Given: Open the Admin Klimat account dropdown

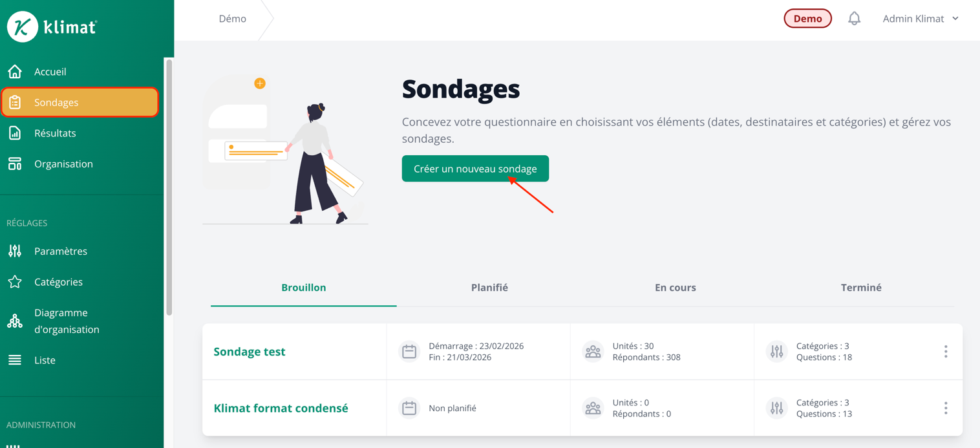Looking at the screenshot, I should click(921, 18).
